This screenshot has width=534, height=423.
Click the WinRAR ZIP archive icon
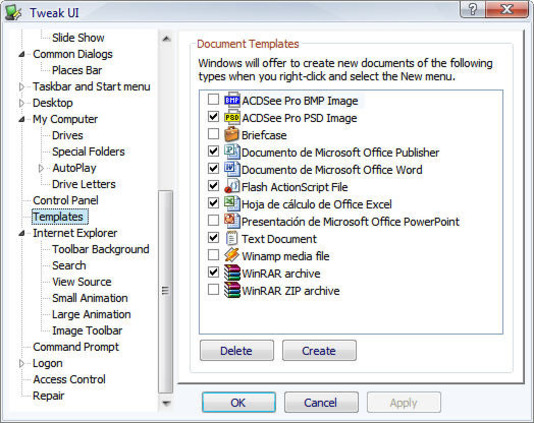(x=232, y=290)
